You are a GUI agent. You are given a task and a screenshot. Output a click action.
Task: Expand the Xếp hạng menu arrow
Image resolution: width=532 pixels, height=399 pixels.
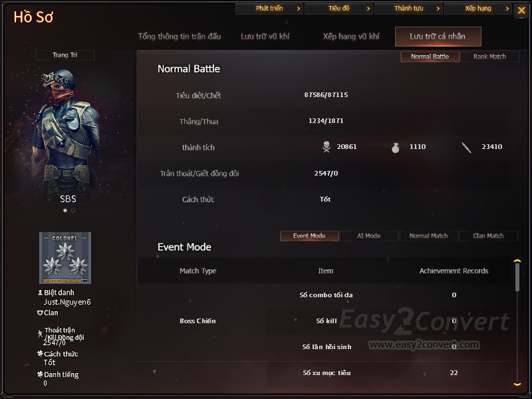(507, 9)
